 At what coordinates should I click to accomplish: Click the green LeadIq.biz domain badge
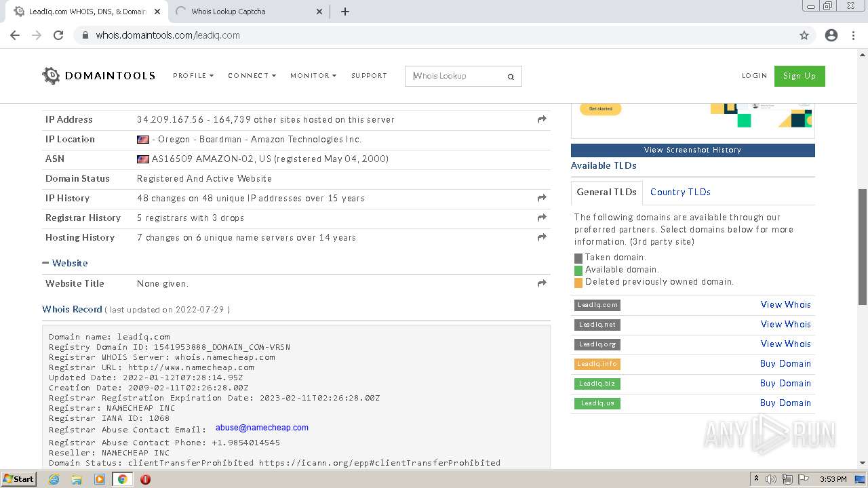(x=597, y=384)
